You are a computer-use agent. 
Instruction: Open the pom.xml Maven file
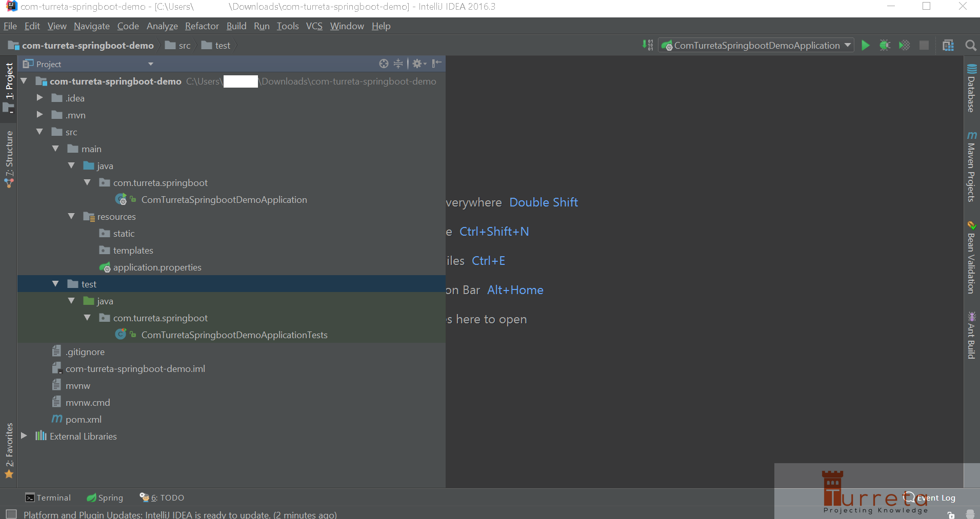click(x=83, y=419)
